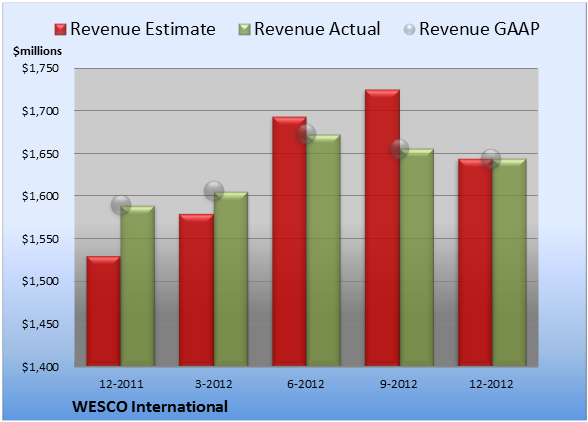Select the green actual bar for 12-2012
This screenshot has width=588, height=422.
(x=509, y=262)
